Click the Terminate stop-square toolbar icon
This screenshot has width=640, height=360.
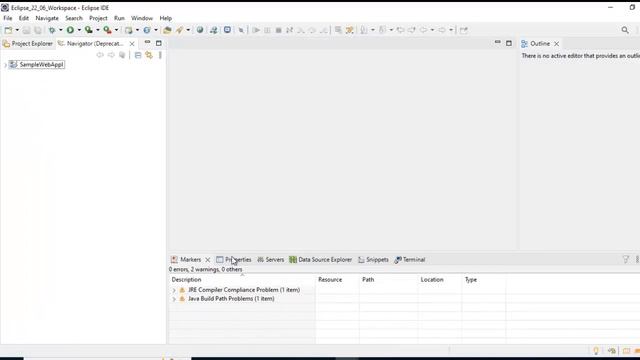click(278, 30)
